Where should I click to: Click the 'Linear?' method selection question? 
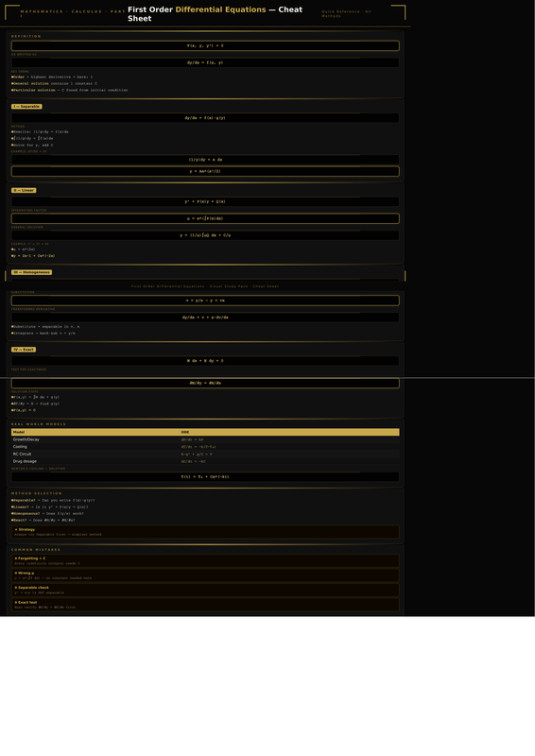point(50,507)
